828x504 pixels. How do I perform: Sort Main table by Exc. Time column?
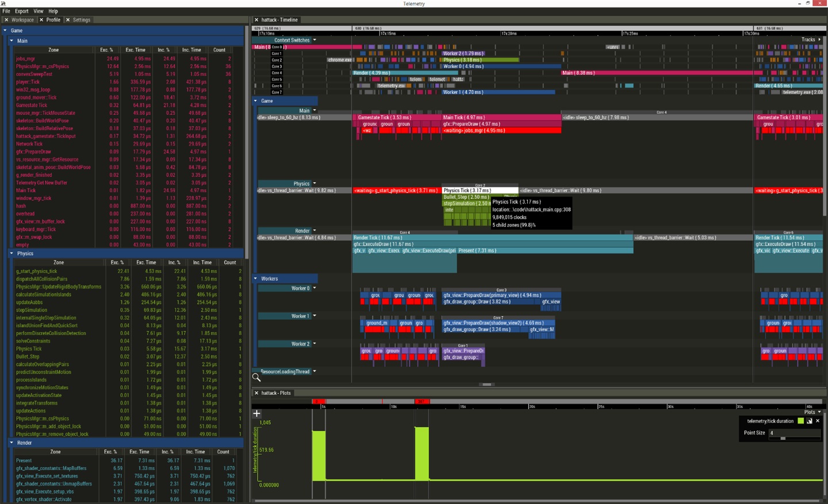pos(136,50)
